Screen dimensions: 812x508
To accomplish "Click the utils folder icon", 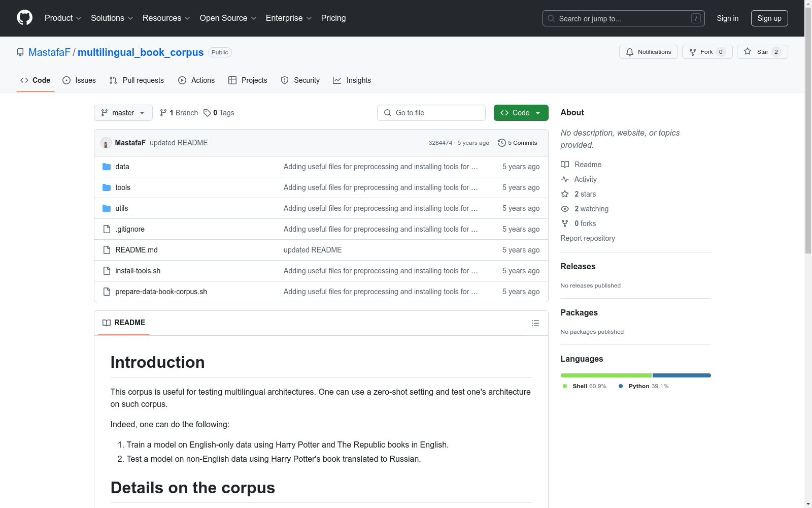I will 107,208.
